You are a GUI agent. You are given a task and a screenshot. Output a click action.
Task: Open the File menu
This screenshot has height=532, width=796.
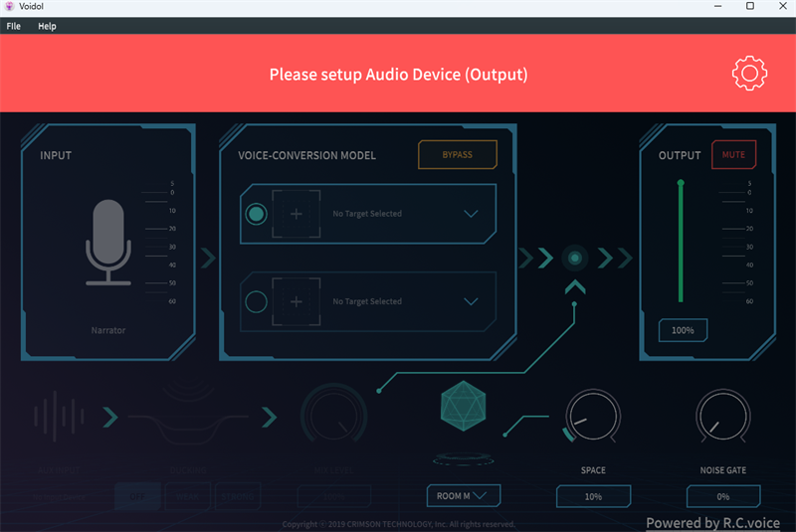(14, 26)
